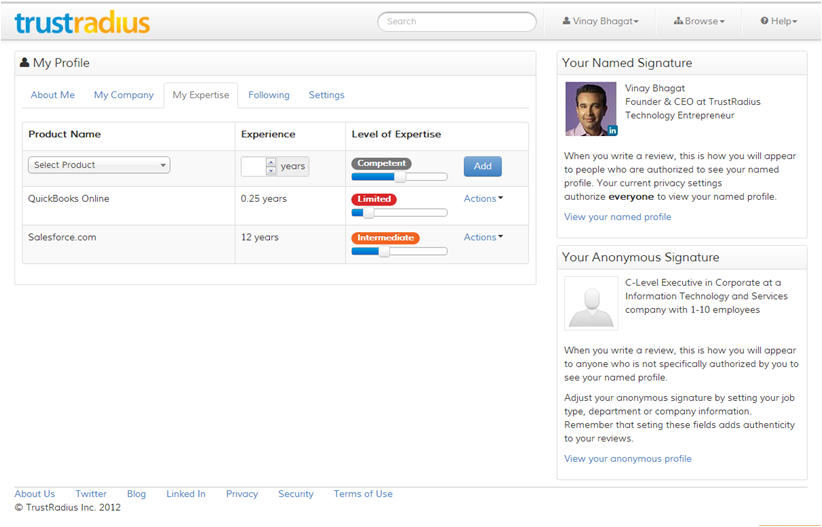The width and height of the screenshot is (822, 527).
Task: Open the Browse dropdown menu
Action: tap(699, 21)
